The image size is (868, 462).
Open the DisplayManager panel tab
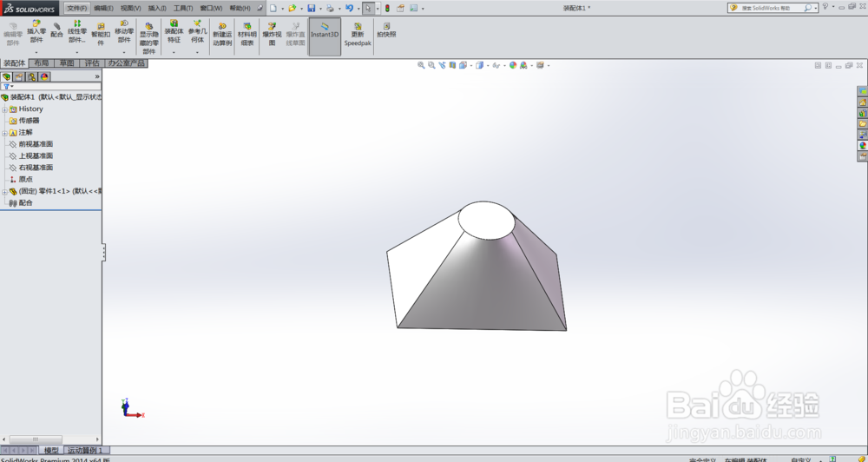(44, 76)
